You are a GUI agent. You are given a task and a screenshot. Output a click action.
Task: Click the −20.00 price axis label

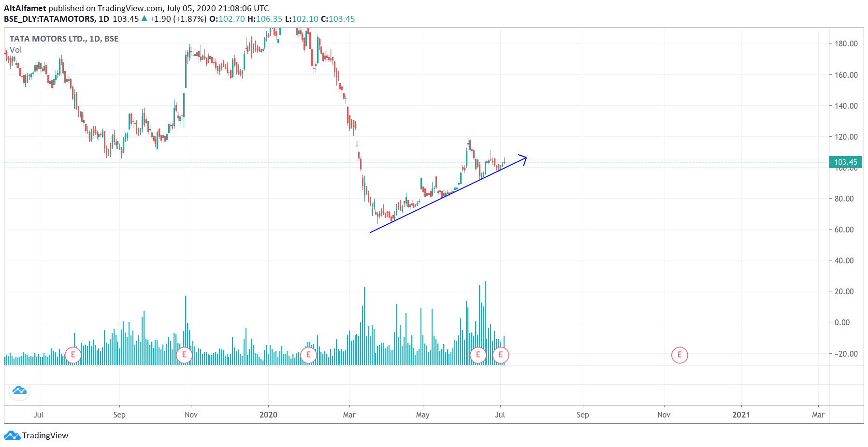tap(846, 354)
